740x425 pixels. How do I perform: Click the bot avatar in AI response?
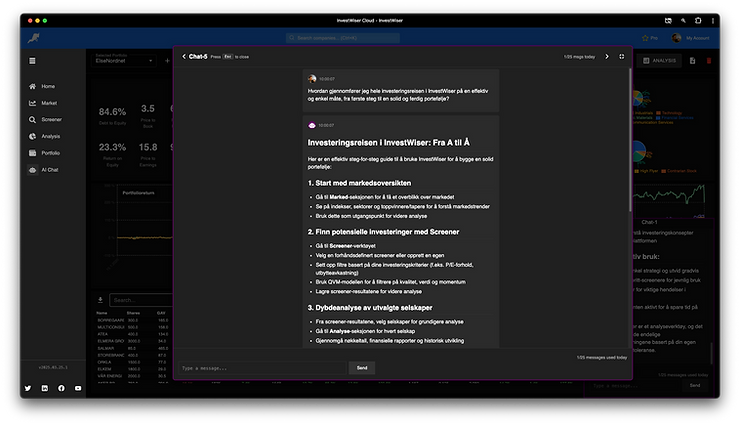pos(312,125)
